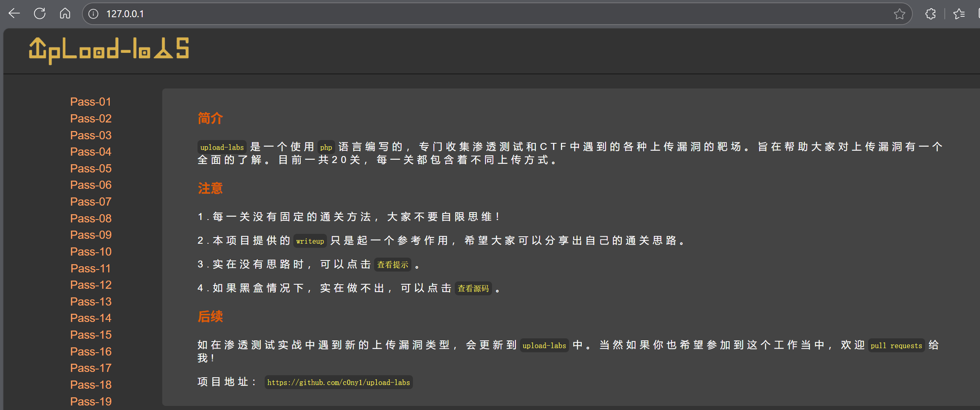
Task: Click the 查看源码 code tag
Action: 473,288
